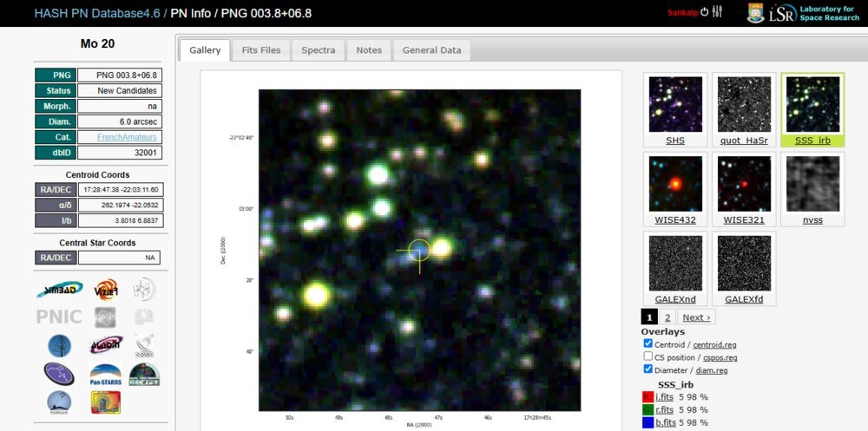This screenshot has height=431, width=868.
Task: Switch to the Gallery tab
Action: pos(205,49)
